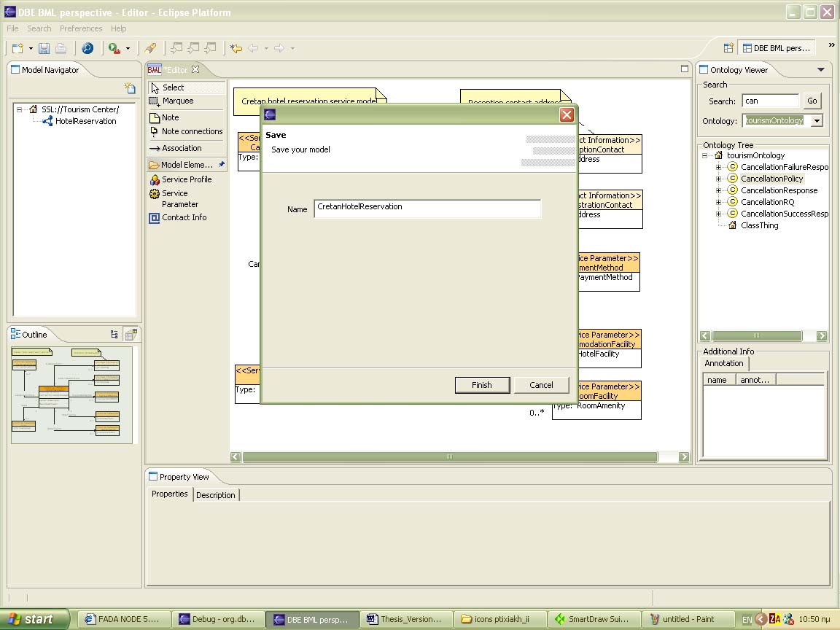The height and width of the screenshot is (630, 840).
Task: Click the flashlight toolbar icon
Action: click(150, 48)
